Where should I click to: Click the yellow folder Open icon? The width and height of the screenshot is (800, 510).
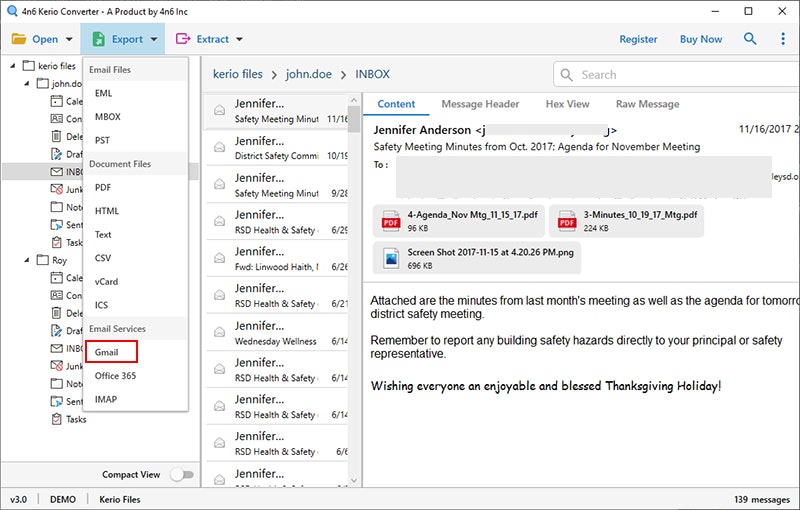click(19, 39)
